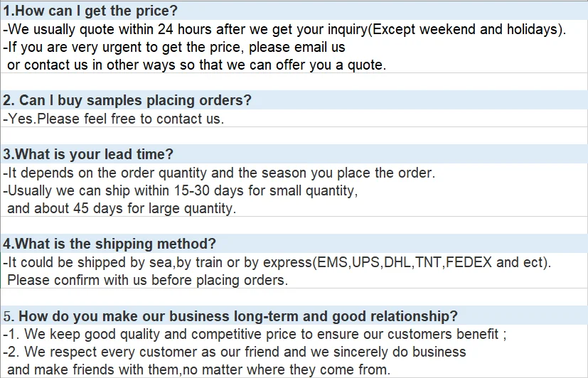Select the line listing sea, train or express shipping

click(x=277, y=262)
